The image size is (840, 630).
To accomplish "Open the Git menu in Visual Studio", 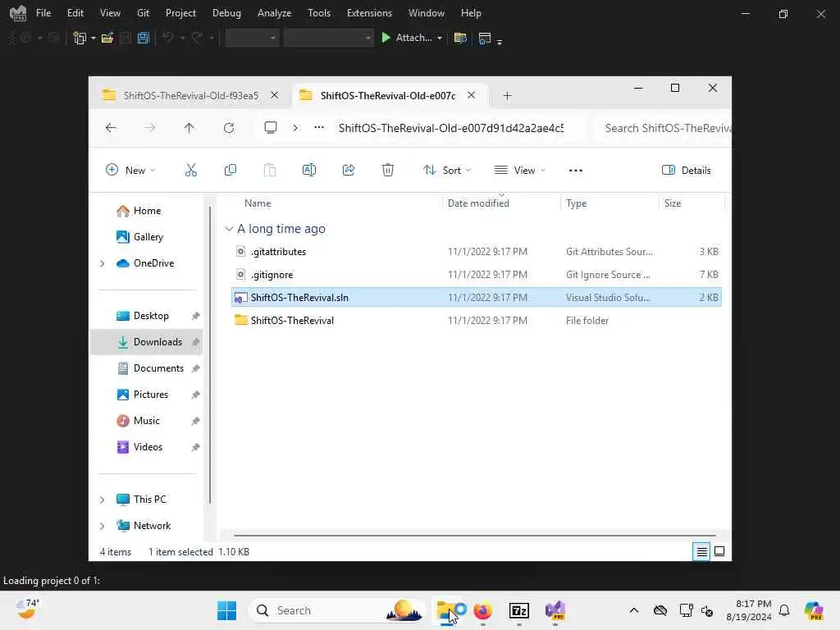I will tap(143, 13).
